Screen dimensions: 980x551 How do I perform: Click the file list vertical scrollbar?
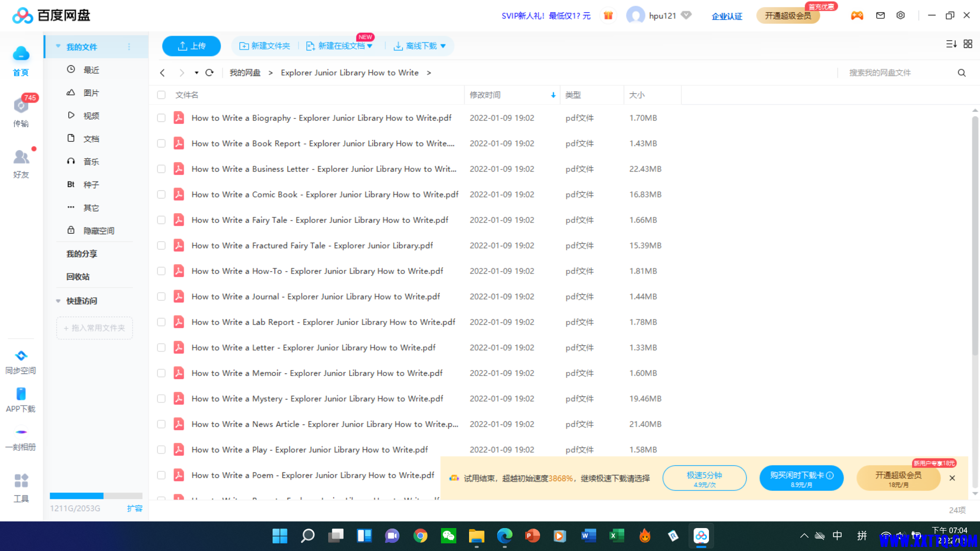[x=975, y=235]
